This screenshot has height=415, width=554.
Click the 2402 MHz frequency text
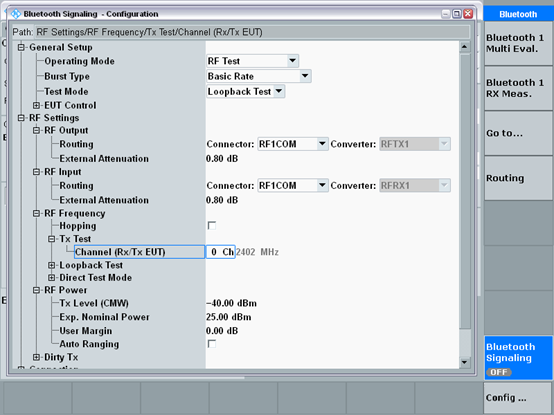coord(257,252)
